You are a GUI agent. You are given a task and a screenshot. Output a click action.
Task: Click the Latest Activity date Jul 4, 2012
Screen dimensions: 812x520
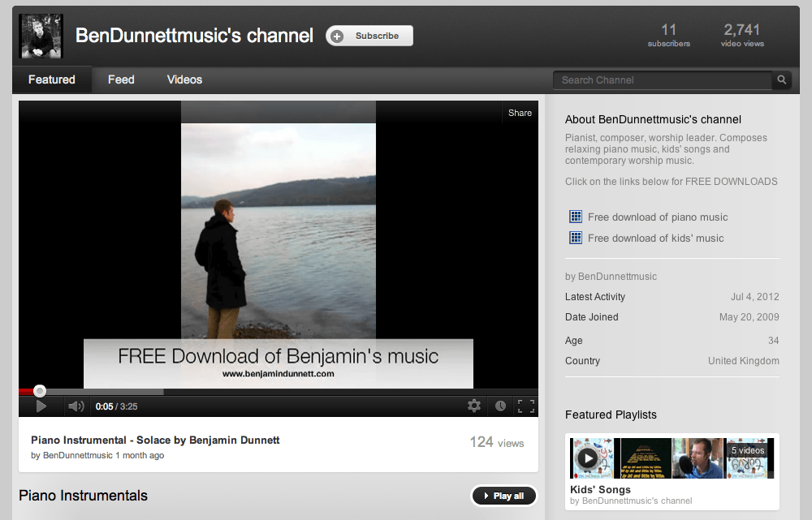[x=754, y=296]
